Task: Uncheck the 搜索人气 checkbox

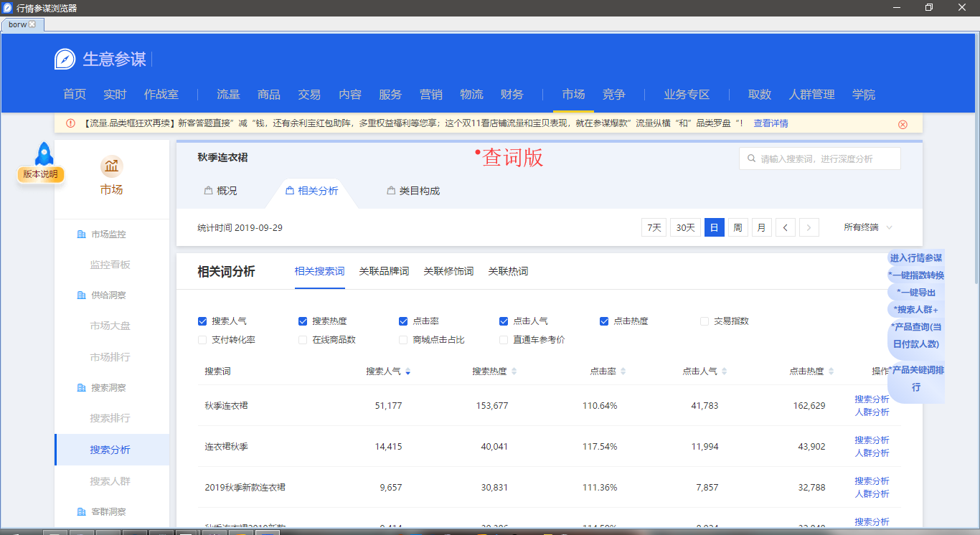Action: (202, 321)
